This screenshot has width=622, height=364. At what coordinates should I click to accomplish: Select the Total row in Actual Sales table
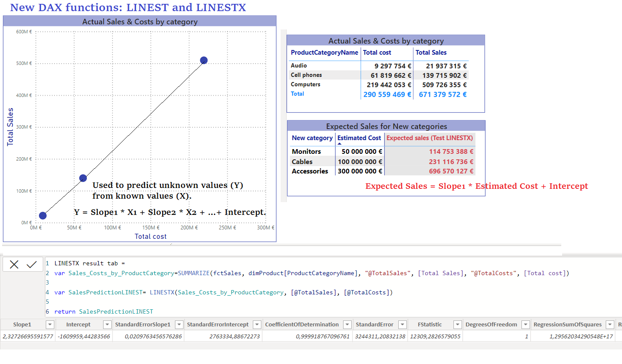point(297,94)
